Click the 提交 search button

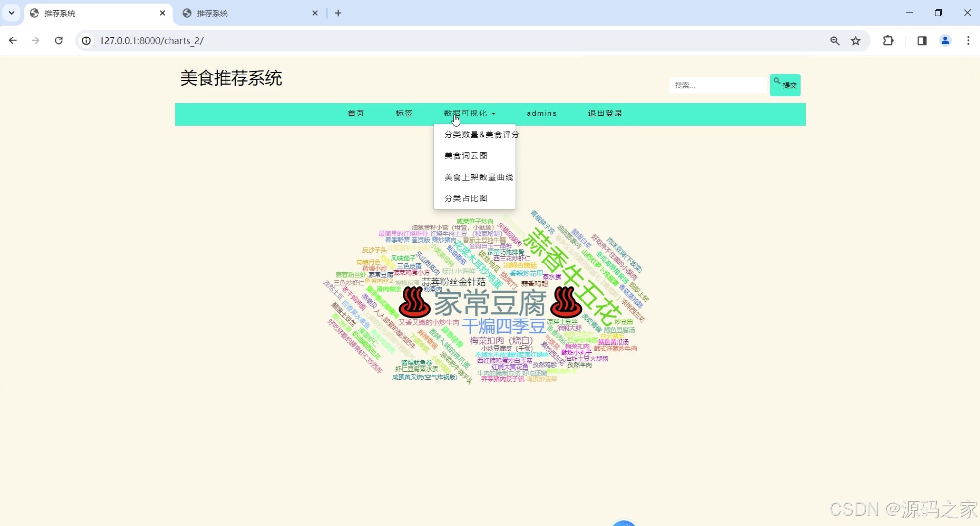785,84
